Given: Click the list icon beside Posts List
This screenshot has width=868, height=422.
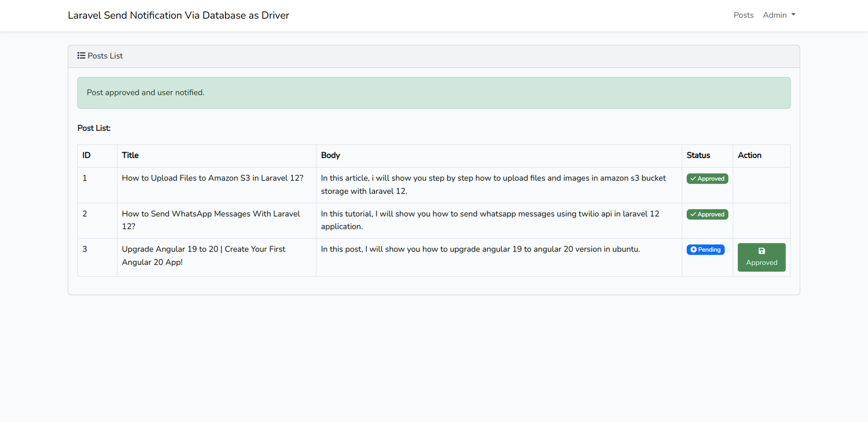Looking at the screenshot, I should pos(81,55).
